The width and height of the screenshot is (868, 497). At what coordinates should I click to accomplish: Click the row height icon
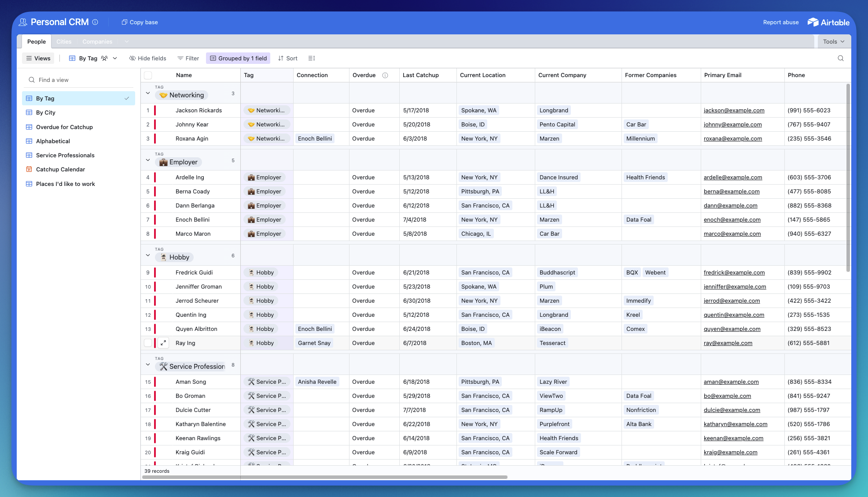coord(312,58)
